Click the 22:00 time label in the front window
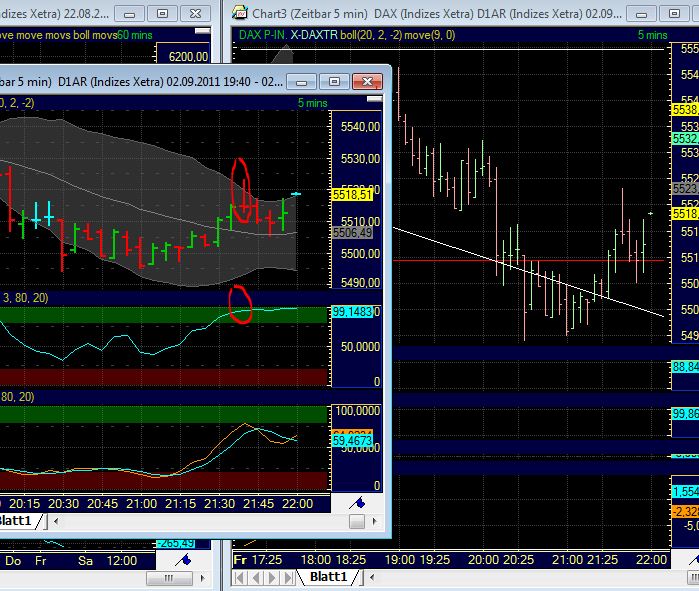This screenshot has height=591, width=699. point(297,504)
